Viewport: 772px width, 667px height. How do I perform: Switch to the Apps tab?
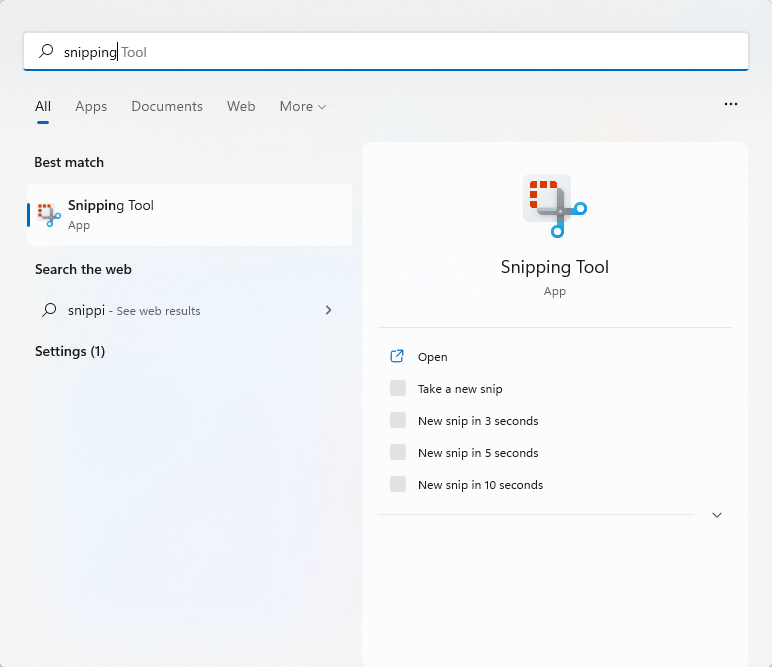(x=91, y=106)
